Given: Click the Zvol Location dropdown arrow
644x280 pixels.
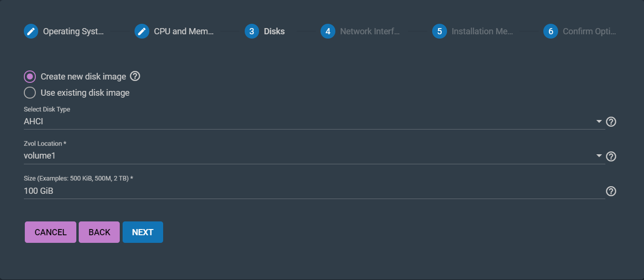Looking at the screenshot, I should tap(599, 156).
